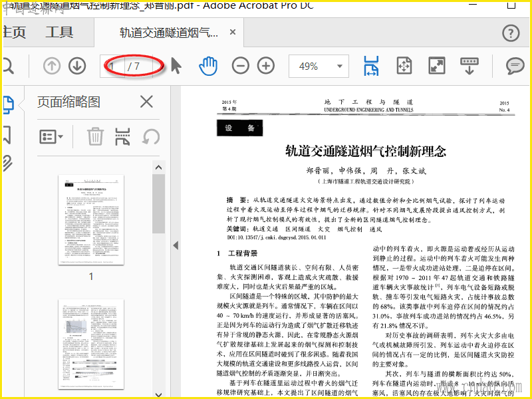Close the 页面缩略图 panel
The width and height of the screenshot is (532, 399).
[x=146, y=102]
